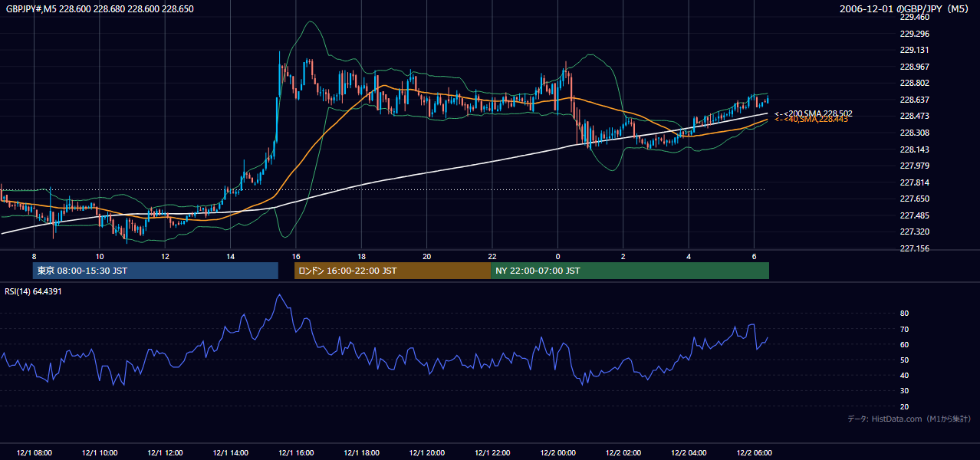Click price axis value 228.143

pyautogui.click(x=914, y=149)
